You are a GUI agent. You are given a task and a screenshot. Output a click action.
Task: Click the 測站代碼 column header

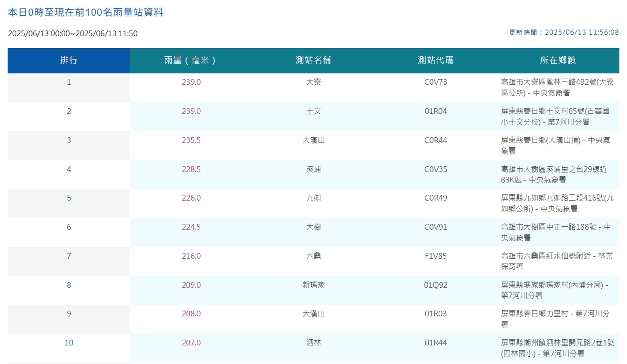[436, 60]
